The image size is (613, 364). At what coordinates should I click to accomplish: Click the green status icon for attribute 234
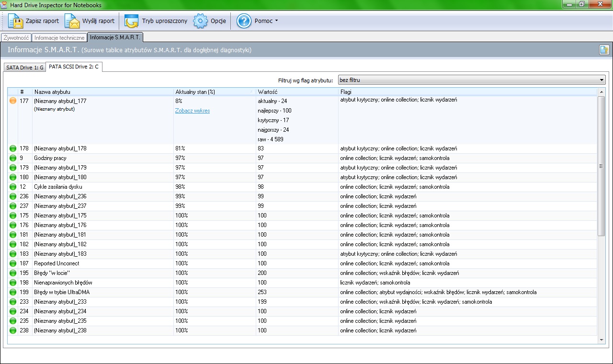coord(13,311)
